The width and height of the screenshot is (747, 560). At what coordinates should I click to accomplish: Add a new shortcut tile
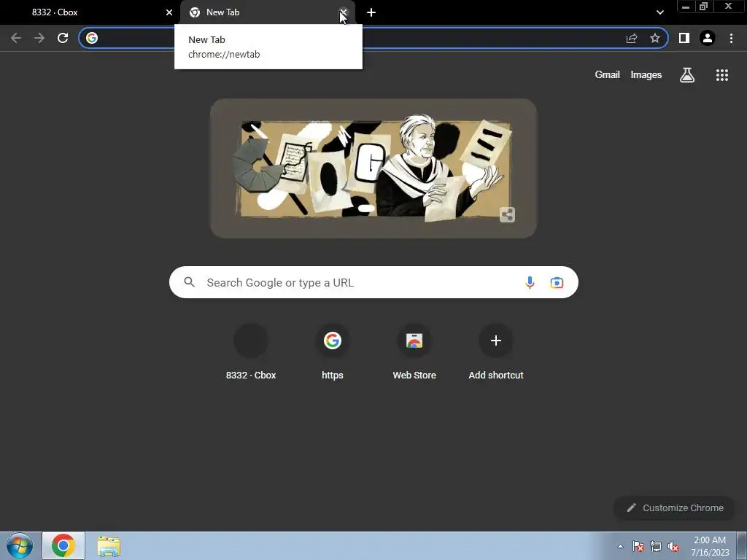click(x=496, y=352)
